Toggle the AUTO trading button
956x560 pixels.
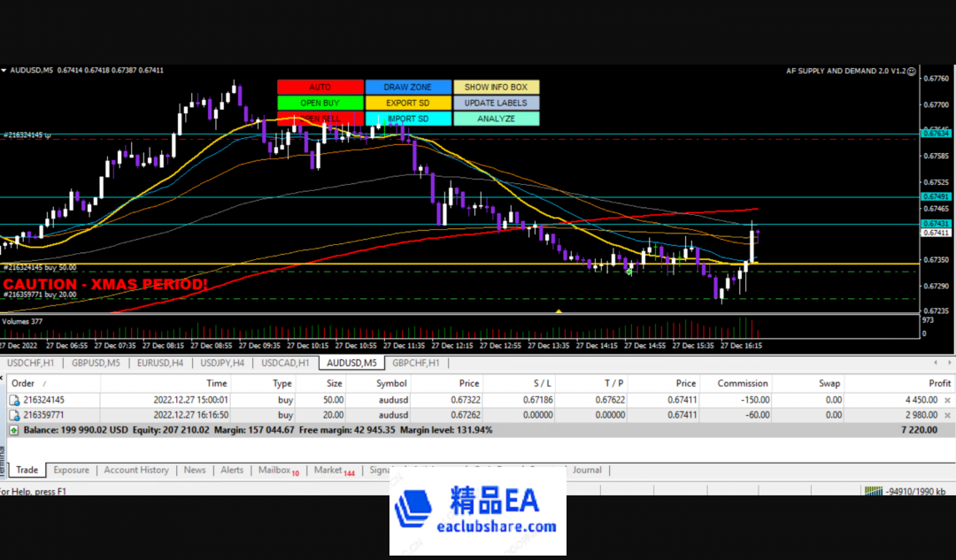(x=320, y=88)
